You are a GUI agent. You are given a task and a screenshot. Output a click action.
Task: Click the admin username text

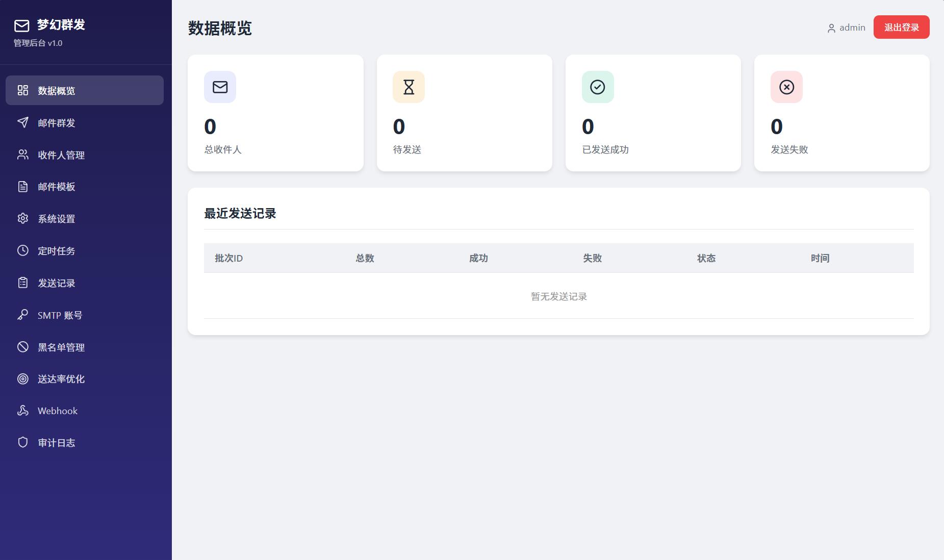[x=852, y=28]
